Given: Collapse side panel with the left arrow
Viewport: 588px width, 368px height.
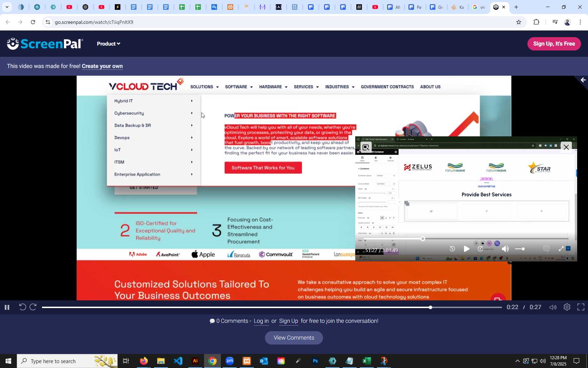Looking at the screenshot, I should 583,80.
